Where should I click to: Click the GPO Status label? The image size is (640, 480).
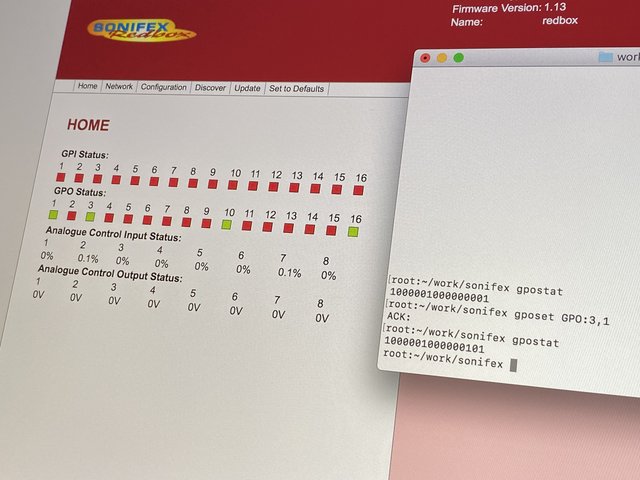80,192
